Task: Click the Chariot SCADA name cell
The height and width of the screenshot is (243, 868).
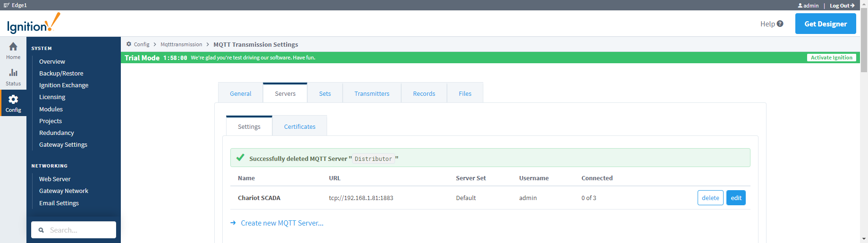Action: pyautogui.click(x=259, y=198)
